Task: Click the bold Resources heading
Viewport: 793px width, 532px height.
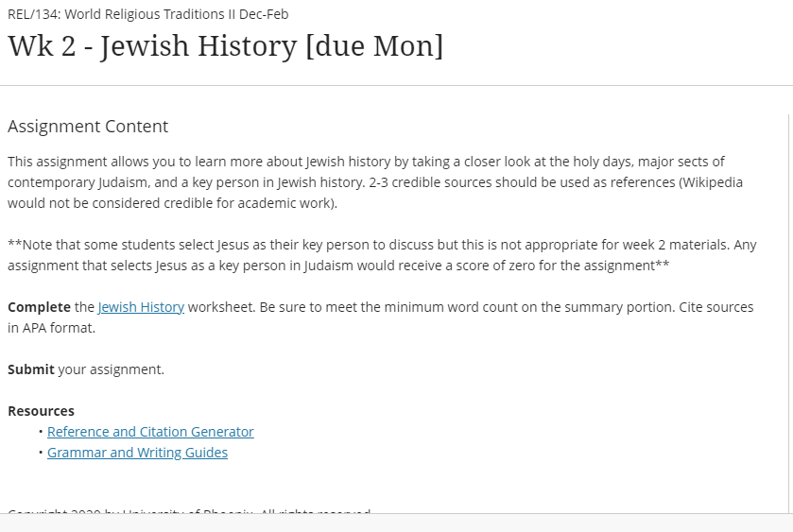Action: click(x=41, y=411)
